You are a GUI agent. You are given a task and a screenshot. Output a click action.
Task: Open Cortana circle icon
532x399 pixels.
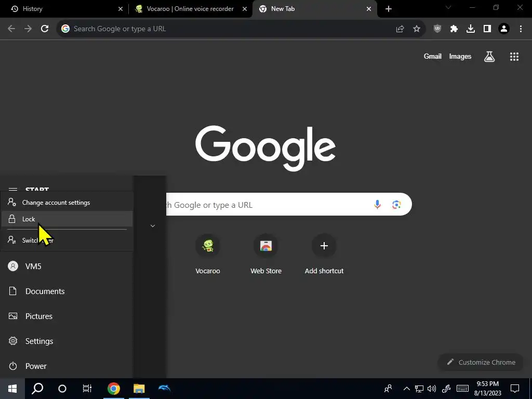coord(62,389)
